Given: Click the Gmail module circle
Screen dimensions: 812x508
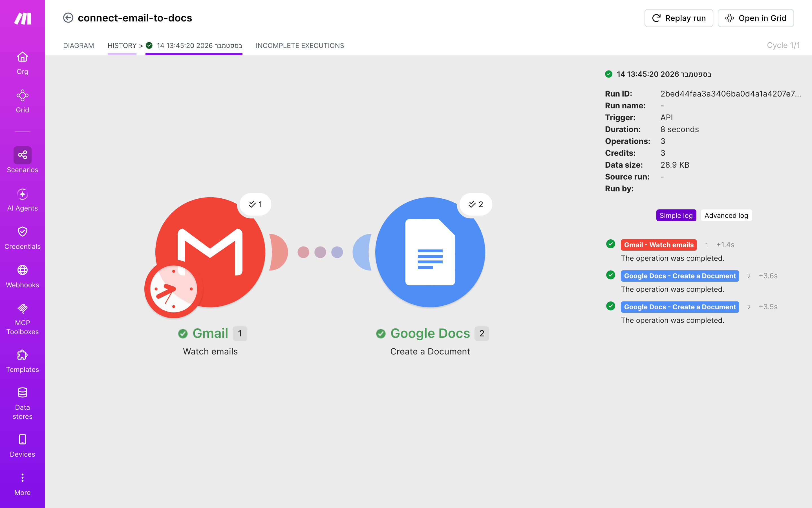Looking at the screenshot, I should tap(210, 252).
